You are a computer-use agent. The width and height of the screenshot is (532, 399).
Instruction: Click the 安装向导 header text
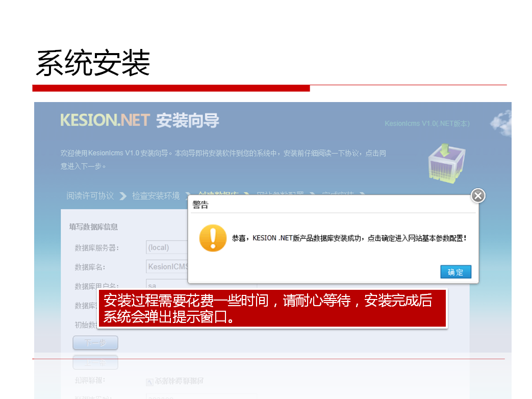click(188, 120)
